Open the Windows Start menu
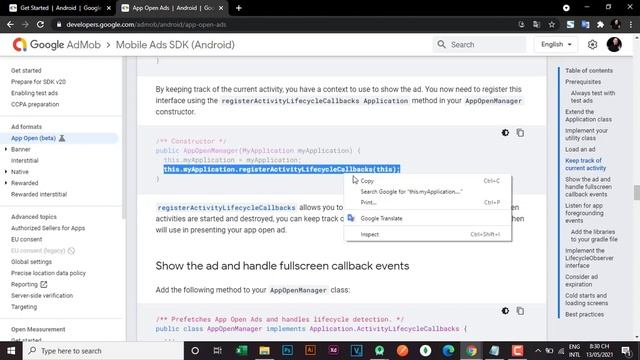 pyautogui.click(x=11, y=351)
